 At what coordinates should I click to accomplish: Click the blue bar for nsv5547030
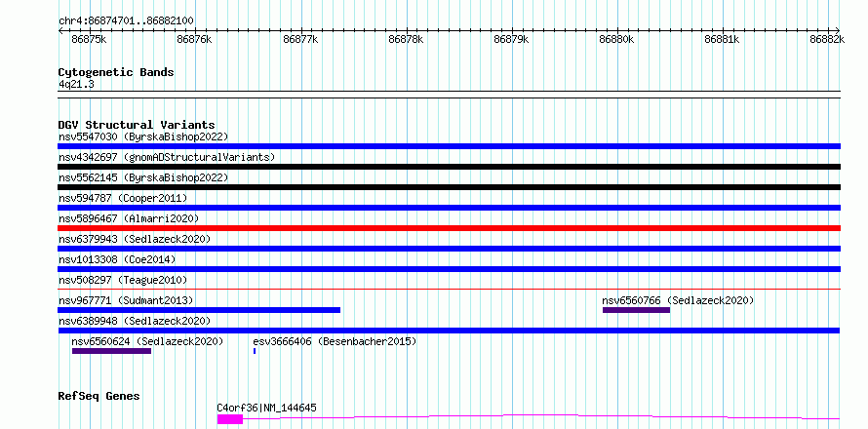pyautogui.click(x=449, y=146)
